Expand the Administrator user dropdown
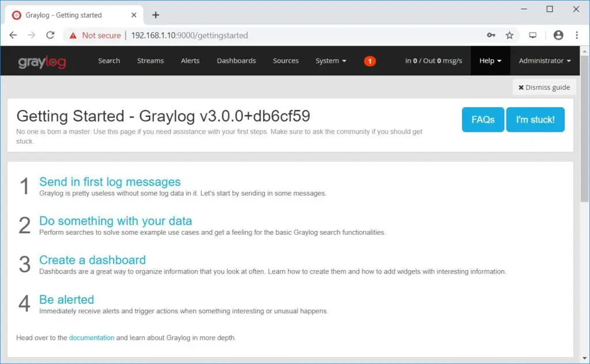590x364 pixels. (x=544, y=61)
